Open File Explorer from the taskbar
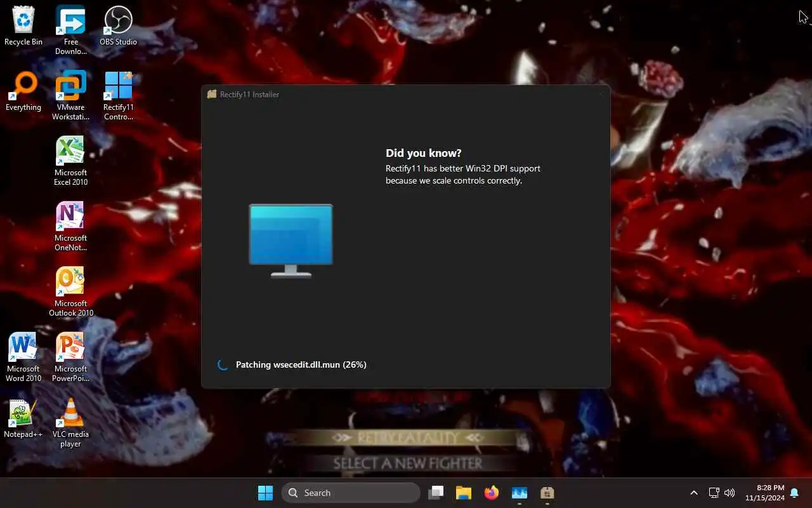Screen dimensions: 812x508 (464, 493)
